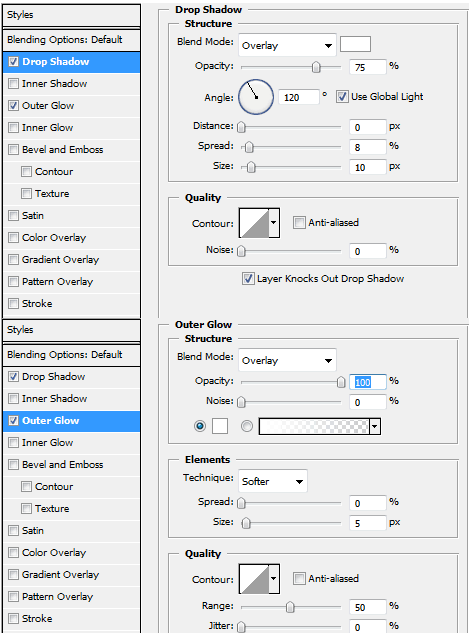Enable Anti-aliased in Outer Glow Quality
Viewport: 470px width, 635px height.
[299, 578]
